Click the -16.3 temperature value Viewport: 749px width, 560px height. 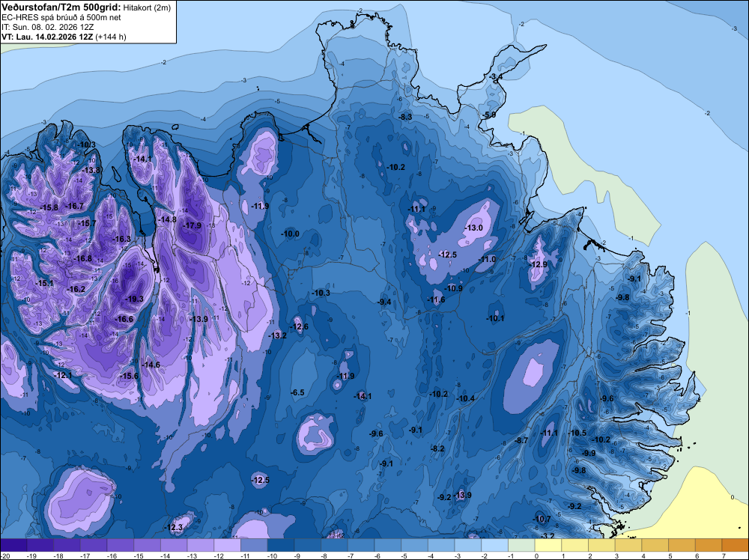(121, 239)
